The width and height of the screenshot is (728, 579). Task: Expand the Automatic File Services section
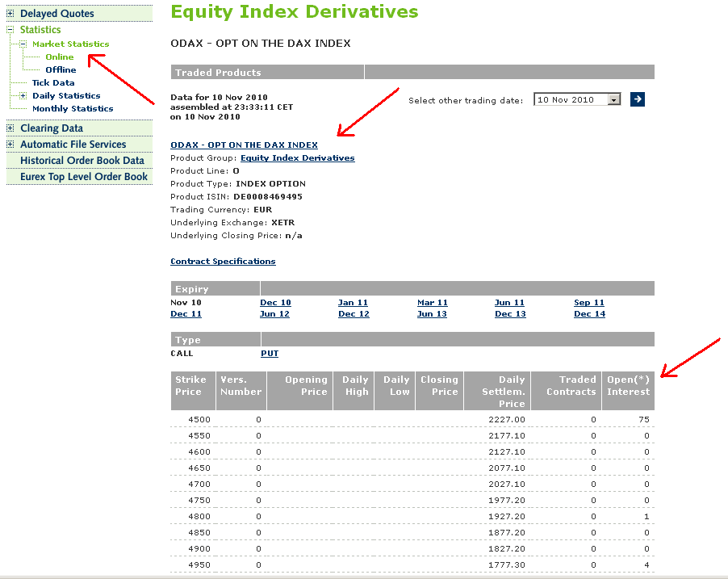[10, 144]
